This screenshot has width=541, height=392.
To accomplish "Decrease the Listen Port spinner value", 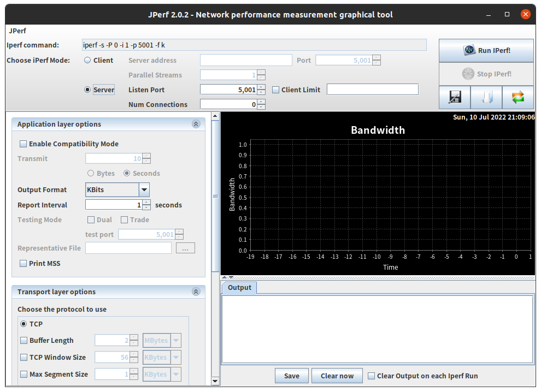I will pos(262,92).
